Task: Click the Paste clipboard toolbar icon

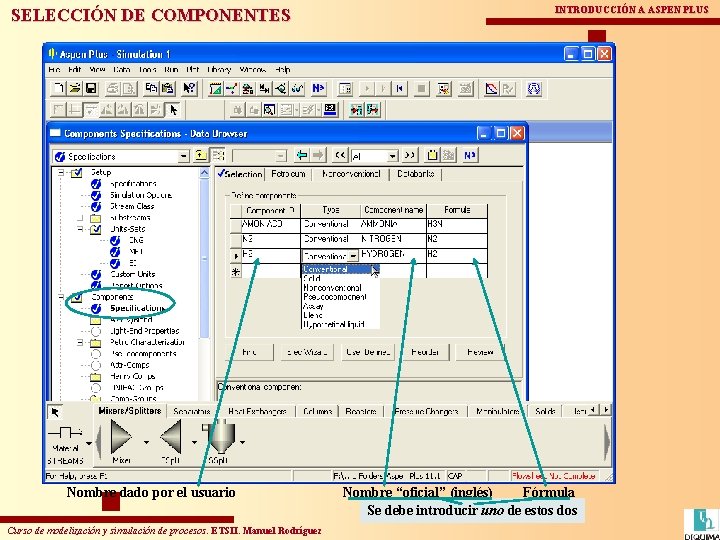Action: coord(168,89)
